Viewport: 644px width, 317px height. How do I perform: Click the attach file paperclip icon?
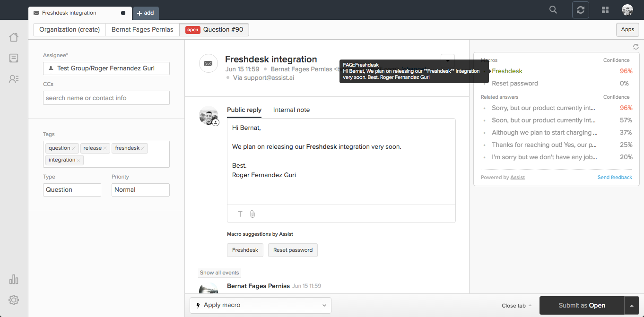click(252, 214)
